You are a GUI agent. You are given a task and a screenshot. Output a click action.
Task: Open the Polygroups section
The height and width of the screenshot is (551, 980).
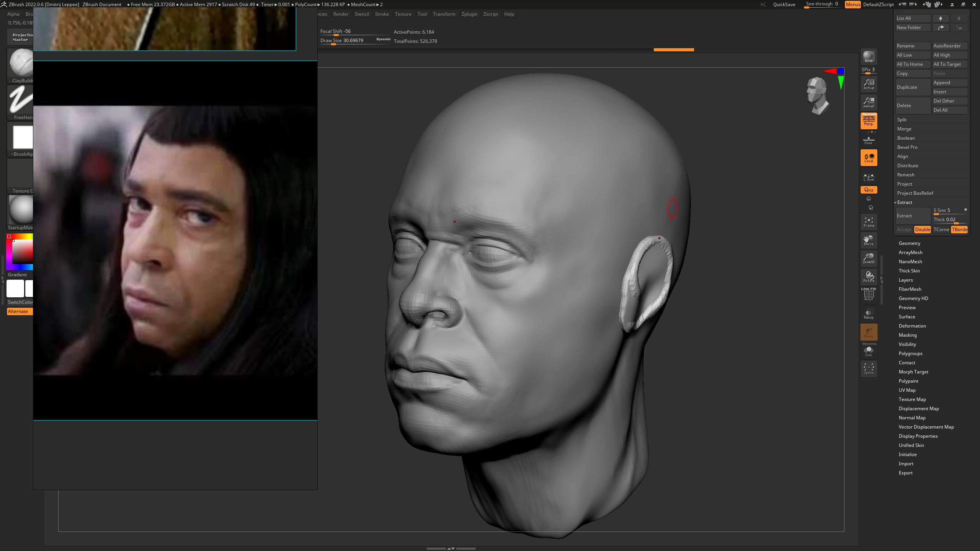910,354
